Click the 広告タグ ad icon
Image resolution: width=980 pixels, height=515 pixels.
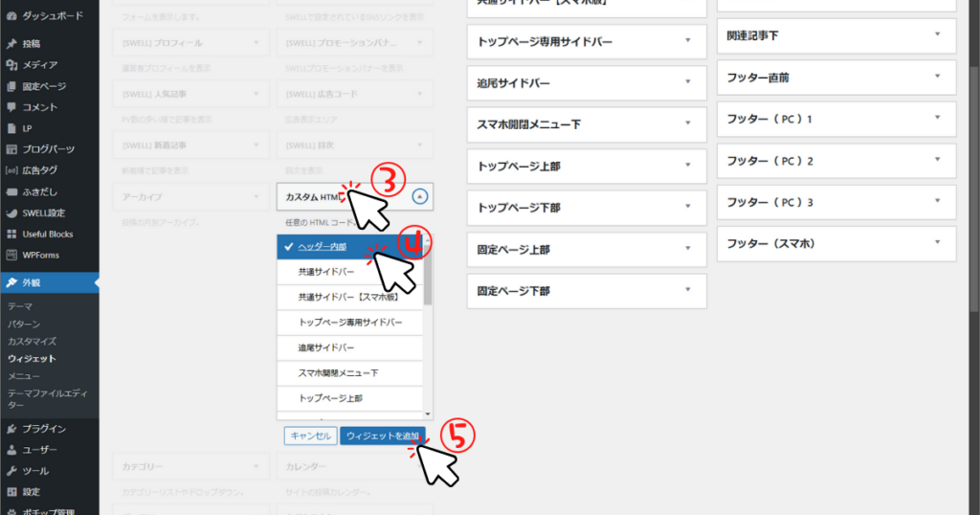(11, 170)
